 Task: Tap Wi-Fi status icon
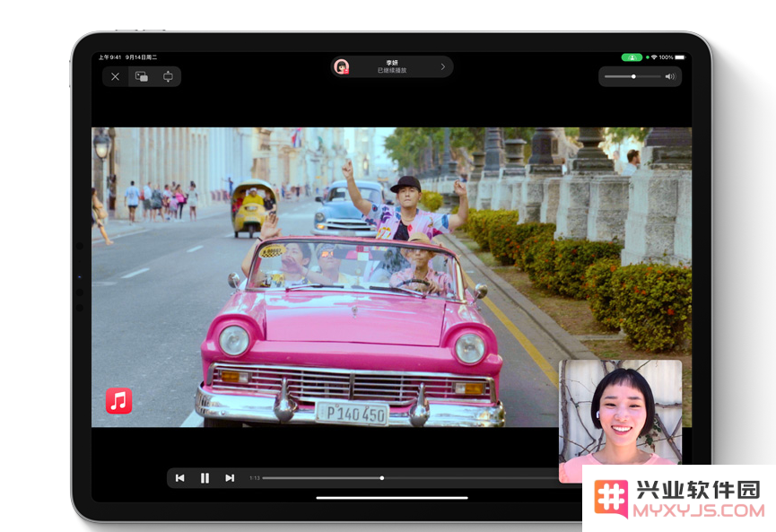tap(654, 57)
